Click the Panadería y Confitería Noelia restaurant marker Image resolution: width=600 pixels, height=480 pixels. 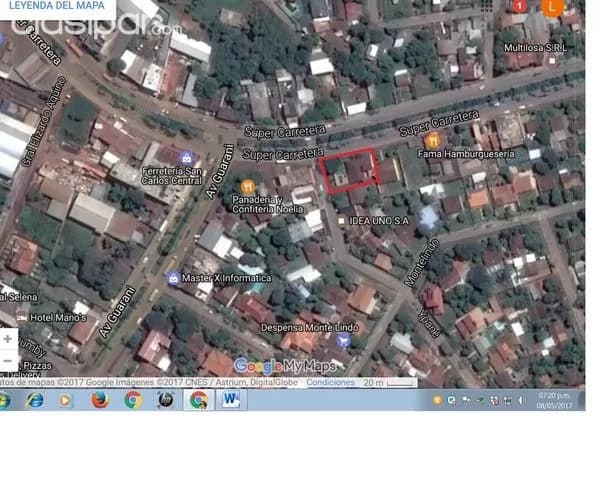pos(248,187)
